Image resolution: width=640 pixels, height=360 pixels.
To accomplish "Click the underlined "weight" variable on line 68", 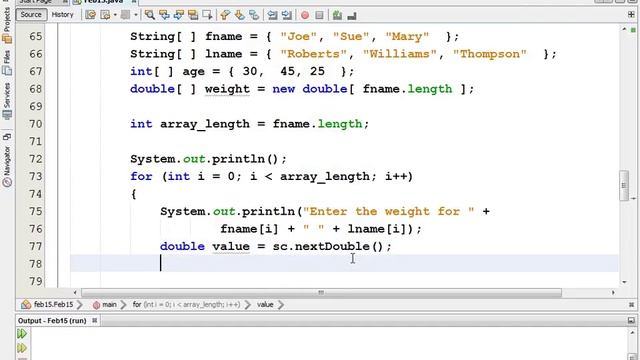I will click(227, 89).
